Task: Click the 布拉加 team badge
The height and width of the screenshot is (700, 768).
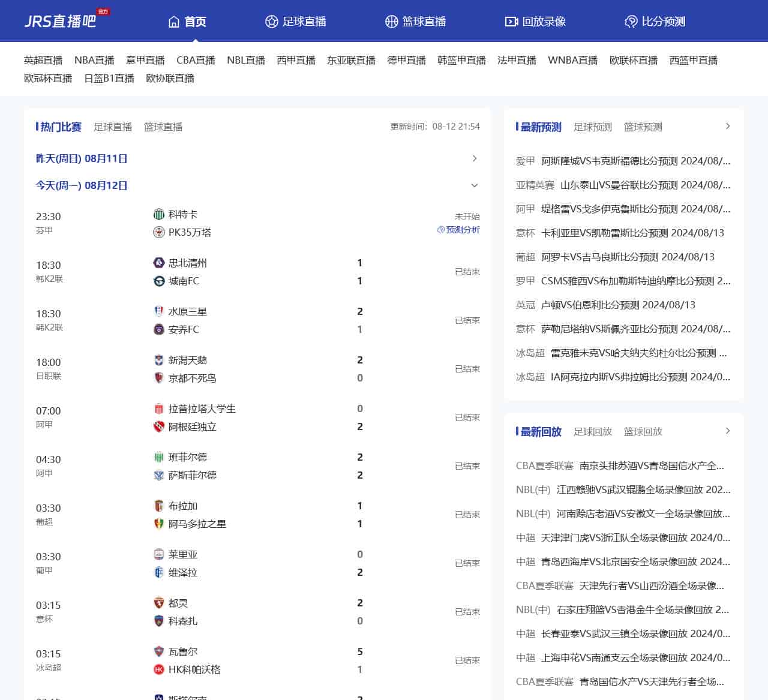Action: 159,506
